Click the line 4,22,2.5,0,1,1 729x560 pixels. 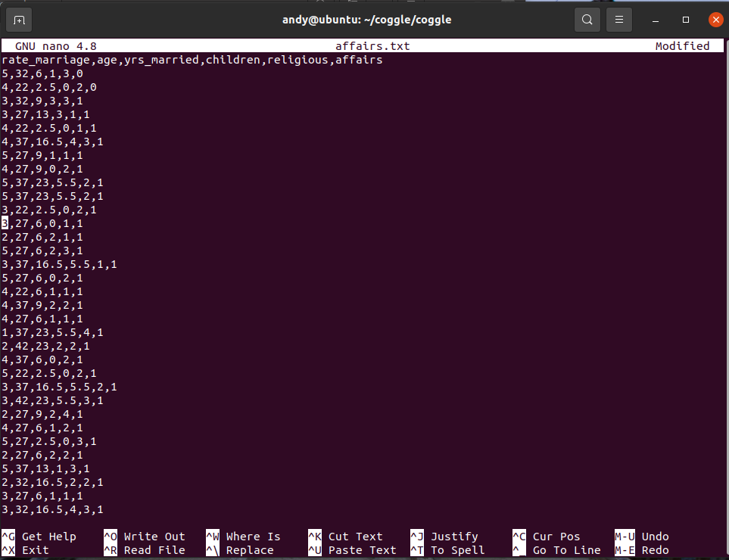[49, 128]
